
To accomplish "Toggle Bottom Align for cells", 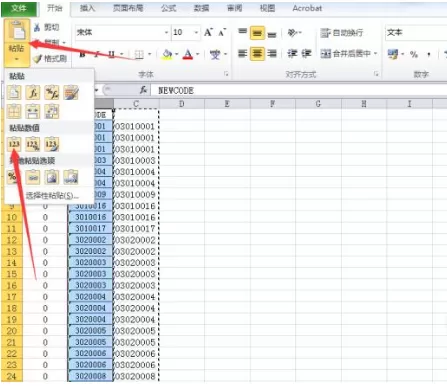I will 272,33.
